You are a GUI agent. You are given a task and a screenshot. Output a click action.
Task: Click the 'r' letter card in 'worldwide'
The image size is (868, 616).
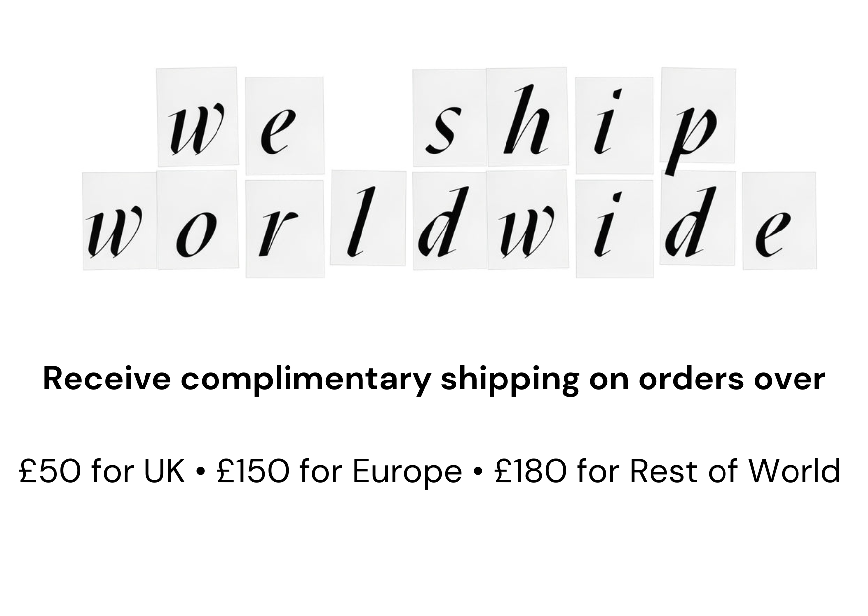[x=285, y=229]
